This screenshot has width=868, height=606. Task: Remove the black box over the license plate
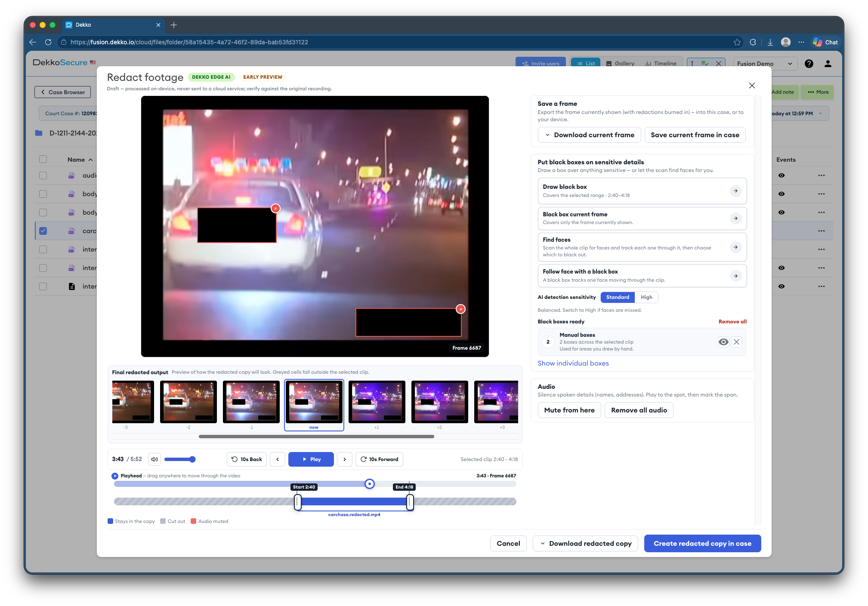(x=276, y=209)
